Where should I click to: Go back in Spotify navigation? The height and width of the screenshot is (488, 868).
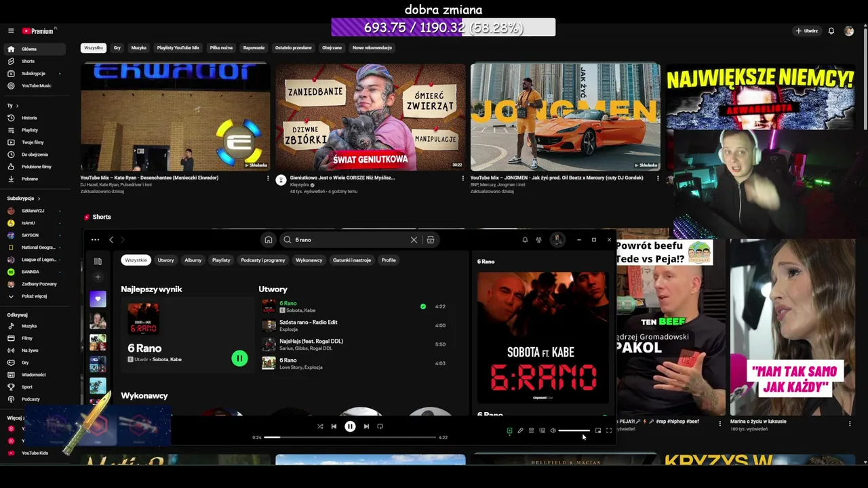(111, 239)
